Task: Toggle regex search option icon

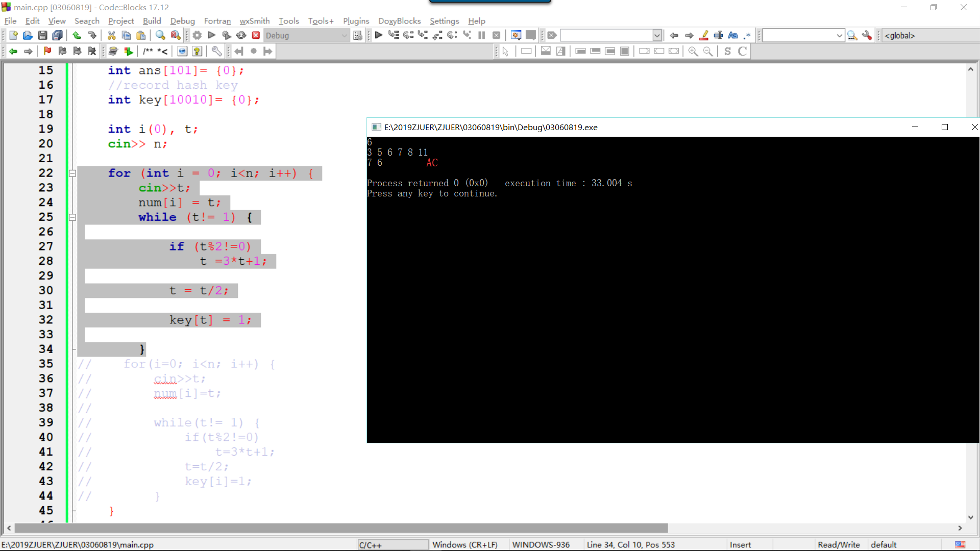Action: pos(748,35)
